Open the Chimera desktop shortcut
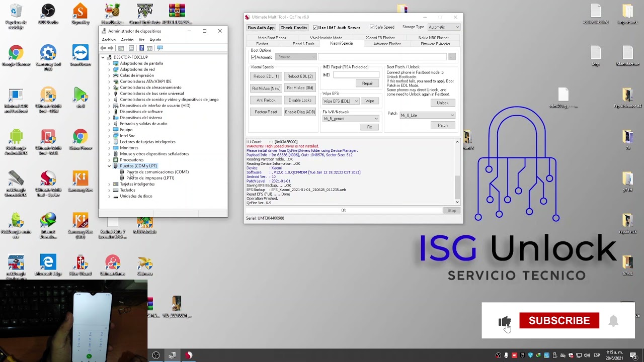This screenshot has height=362, width=644. (x=145, y=265)
